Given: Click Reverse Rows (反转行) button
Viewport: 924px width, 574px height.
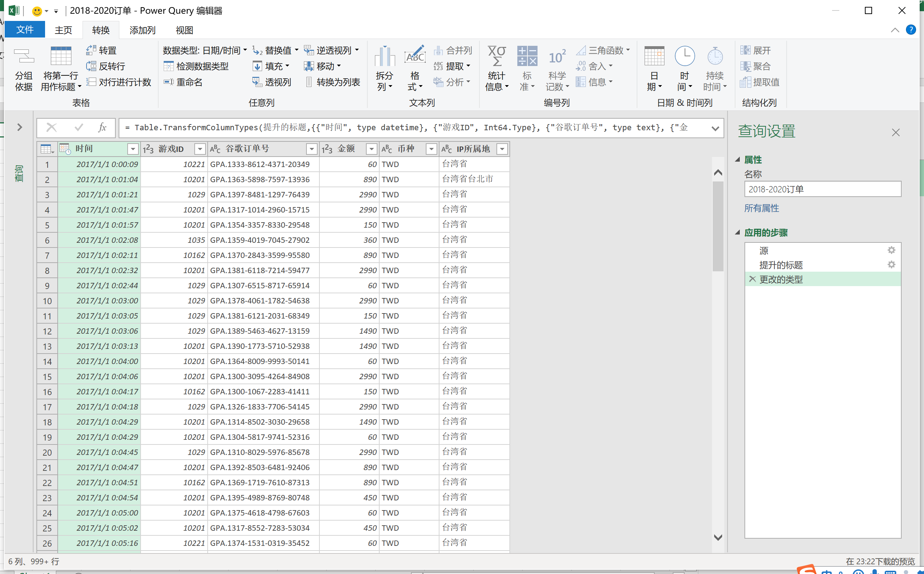Looking at the screenshot, I should click(106, 66).
